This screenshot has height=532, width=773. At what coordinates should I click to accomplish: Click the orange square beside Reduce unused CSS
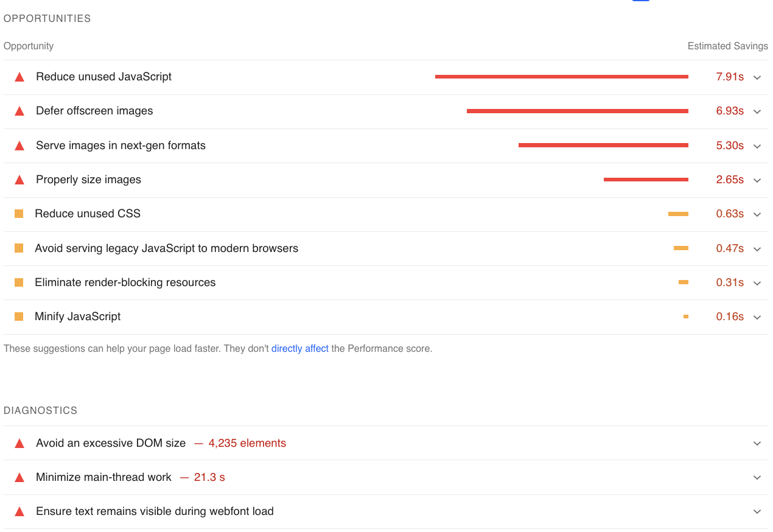click(x=19, y=214)
